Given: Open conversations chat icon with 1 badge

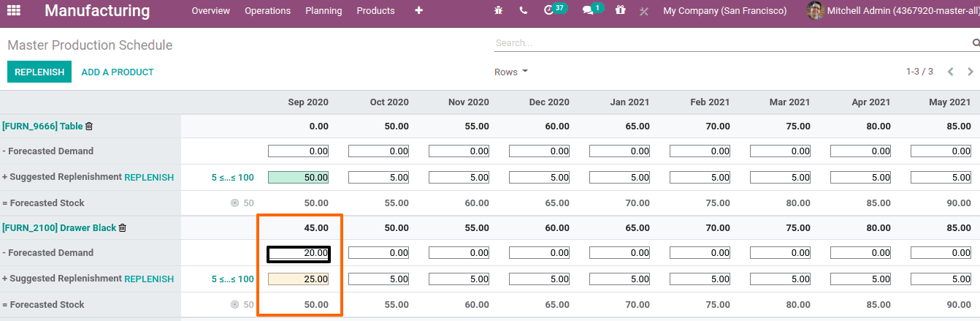Looking at the screenshot, I should pos(588,11).
